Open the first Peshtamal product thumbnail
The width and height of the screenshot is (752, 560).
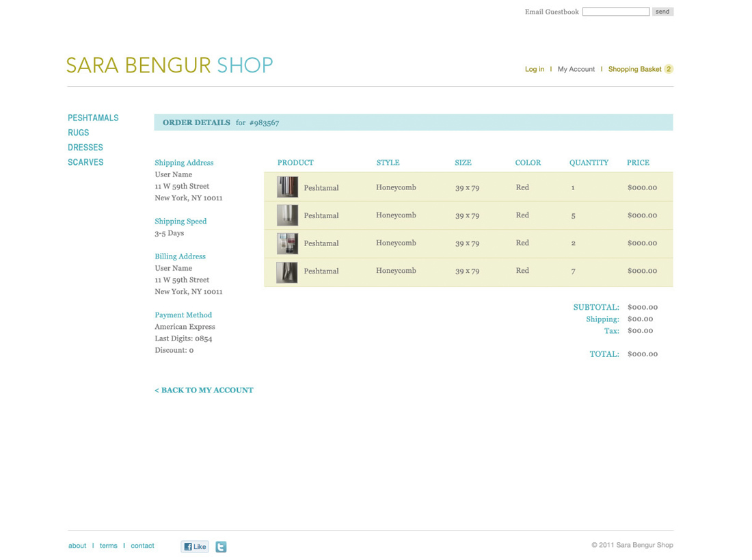pos(287,187)
